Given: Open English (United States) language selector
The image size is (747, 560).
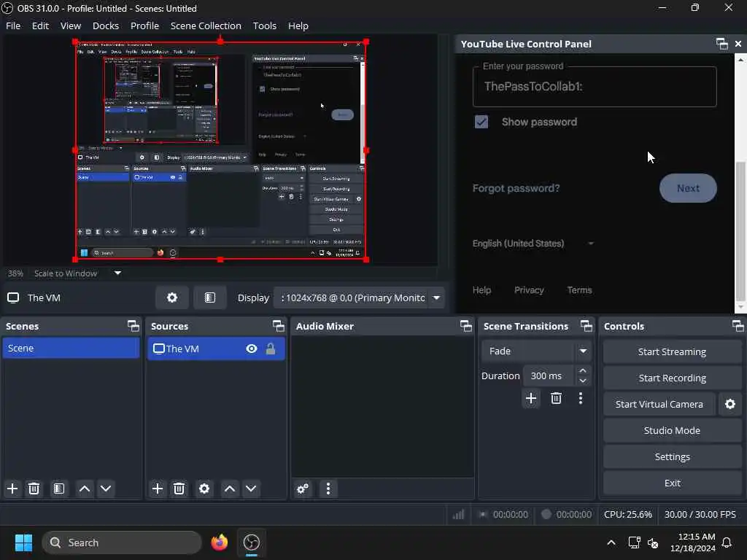Looking at the screenshot, I should [x=533, y=244].
